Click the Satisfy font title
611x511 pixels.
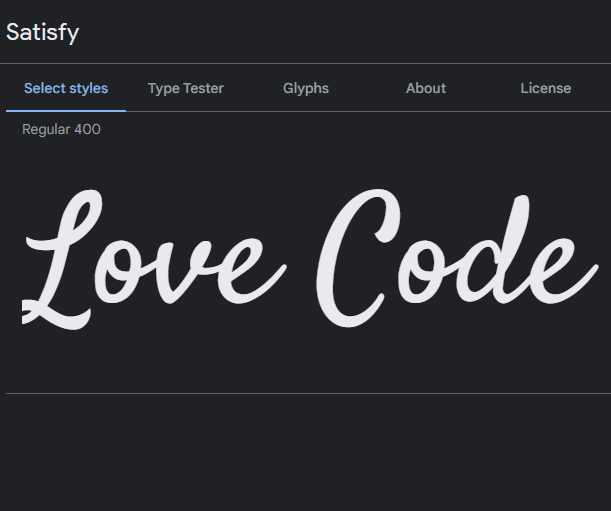(42, 33)
